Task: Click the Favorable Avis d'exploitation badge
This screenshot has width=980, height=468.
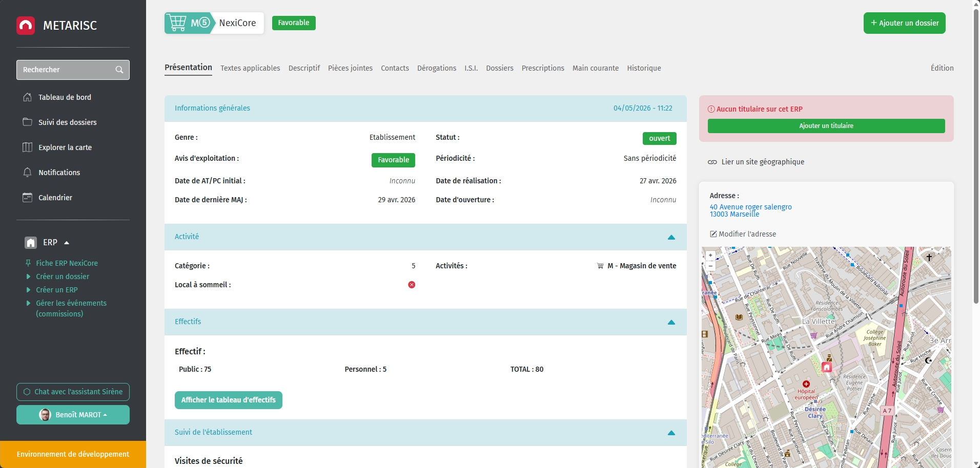Action: tap(393, 160)
